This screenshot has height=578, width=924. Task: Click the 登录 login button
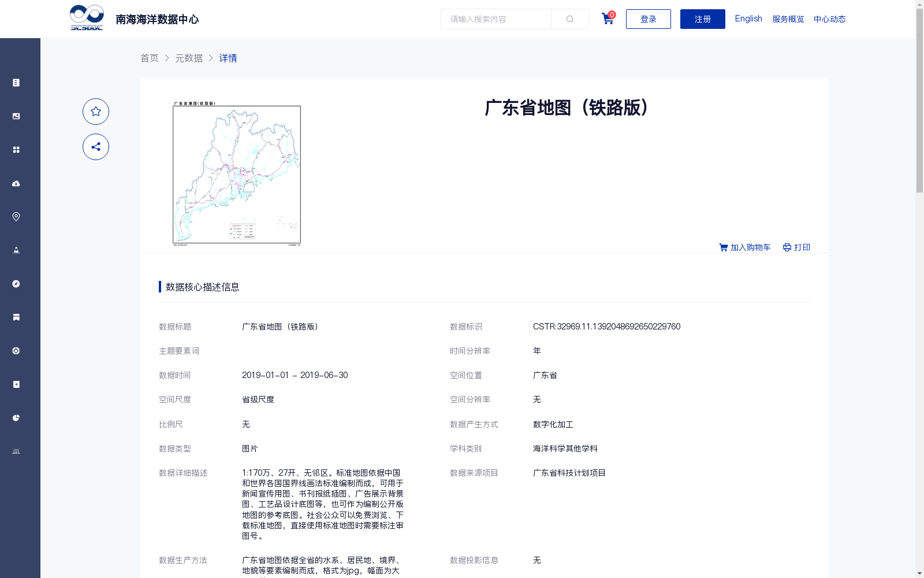click(649, 19)
